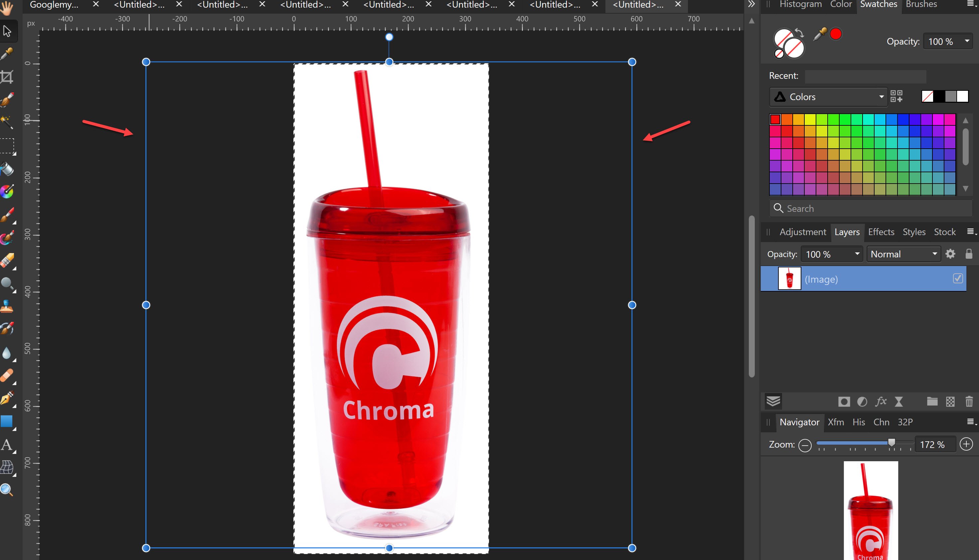Add a new pixel layer
979x560 pixels.
[950, 402]
